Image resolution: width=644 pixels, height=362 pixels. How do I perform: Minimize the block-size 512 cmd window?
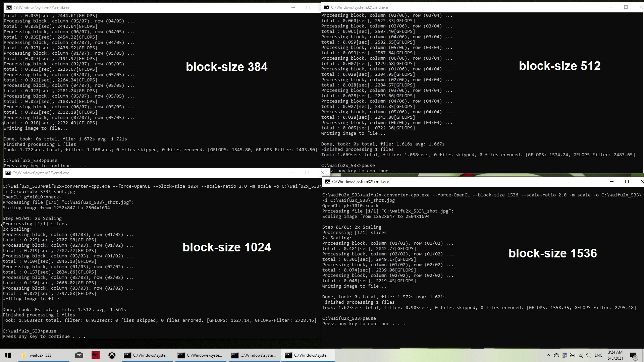[x=610, y=7]
